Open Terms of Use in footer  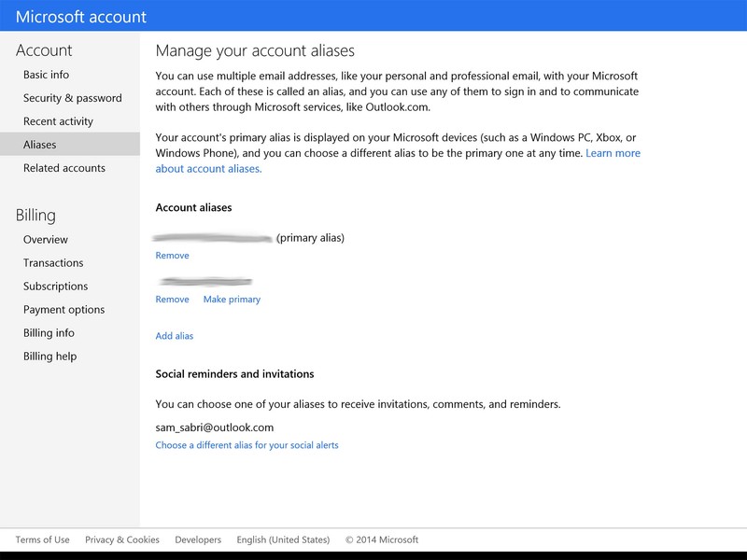(x=42, y=539)
